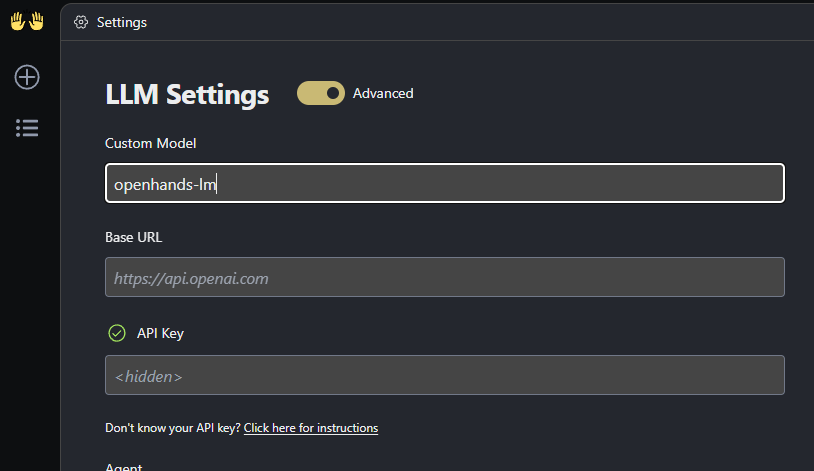814x471 pixels.
Task: Click the Base URL field label
Action: pyautogui.click(x=133, y=237)
